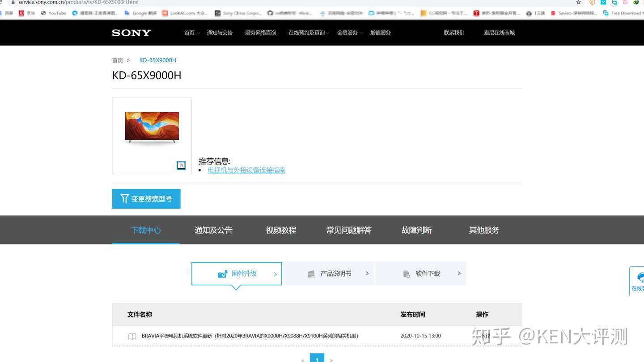Click the software download file icon
This screenshot has width=644, height=362.
(407, 274)
